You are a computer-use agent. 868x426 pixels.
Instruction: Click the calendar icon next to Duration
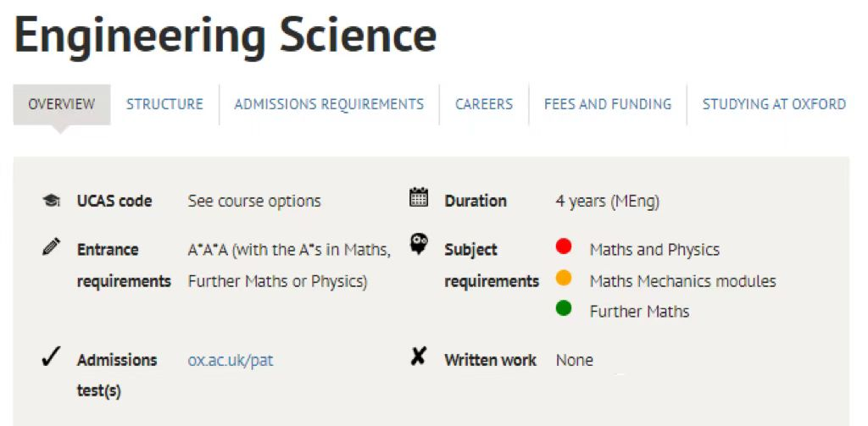419,197
